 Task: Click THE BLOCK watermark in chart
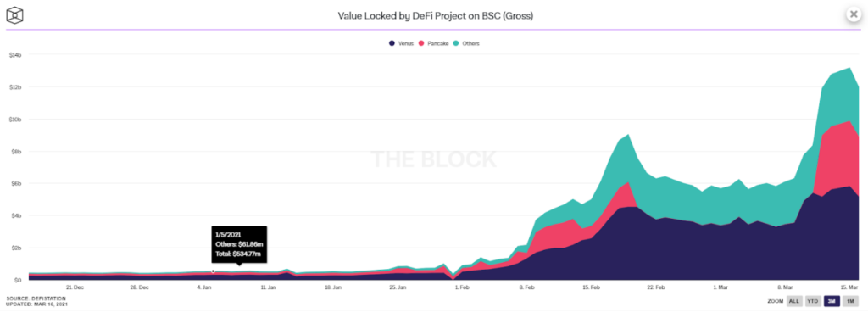(x=433, y=159)
